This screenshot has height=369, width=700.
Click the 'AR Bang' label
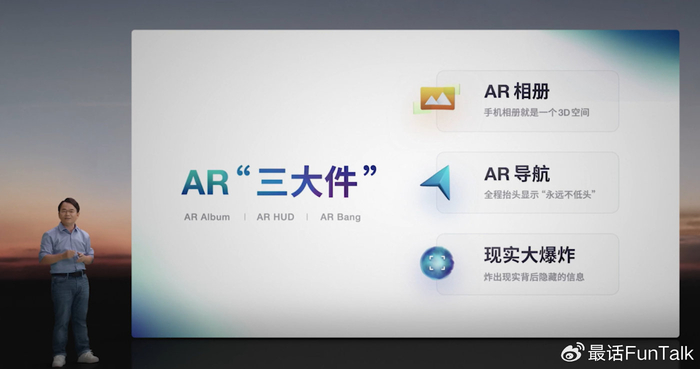pyautogui.click(x=340, y=217)
